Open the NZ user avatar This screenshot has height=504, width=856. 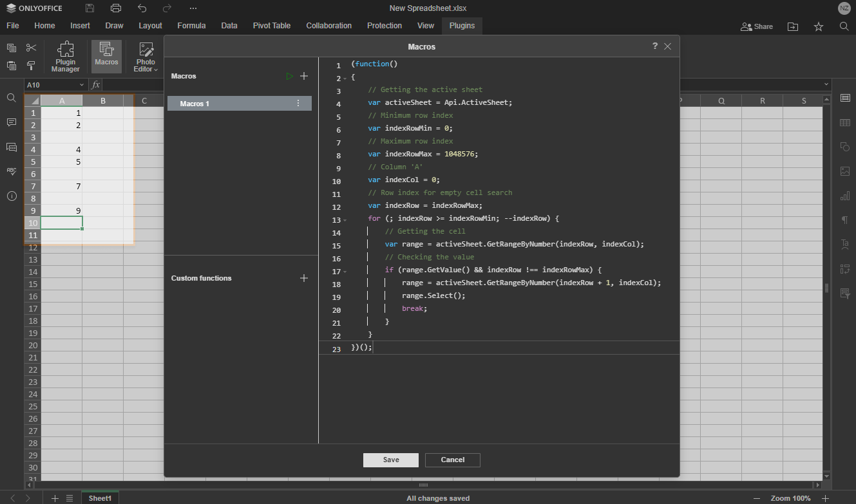point(844,8)
